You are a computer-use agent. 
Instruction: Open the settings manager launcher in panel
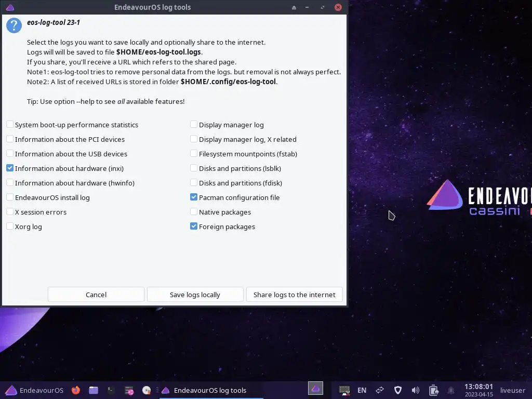(x=129, y=391)
